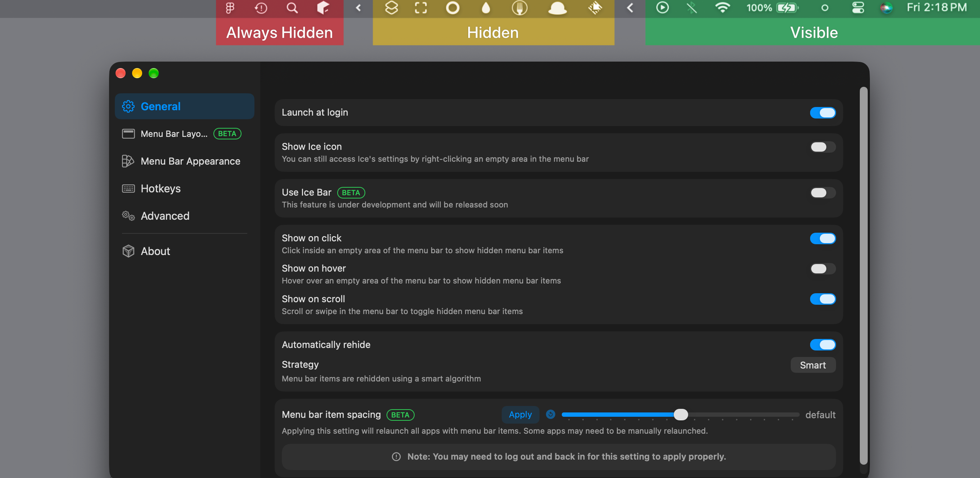Click the fork in circle menu bar icon
The width and height of the screenshot is (980, 478).
pyautogui.click(x=519, y=8)
